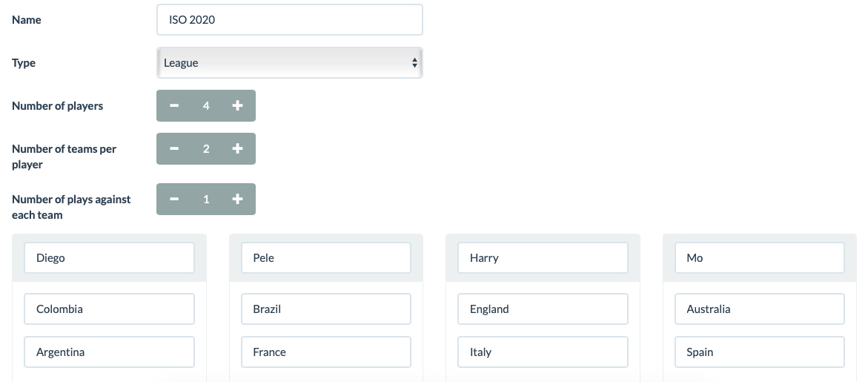Open the Type dropdown showing League

290,62
